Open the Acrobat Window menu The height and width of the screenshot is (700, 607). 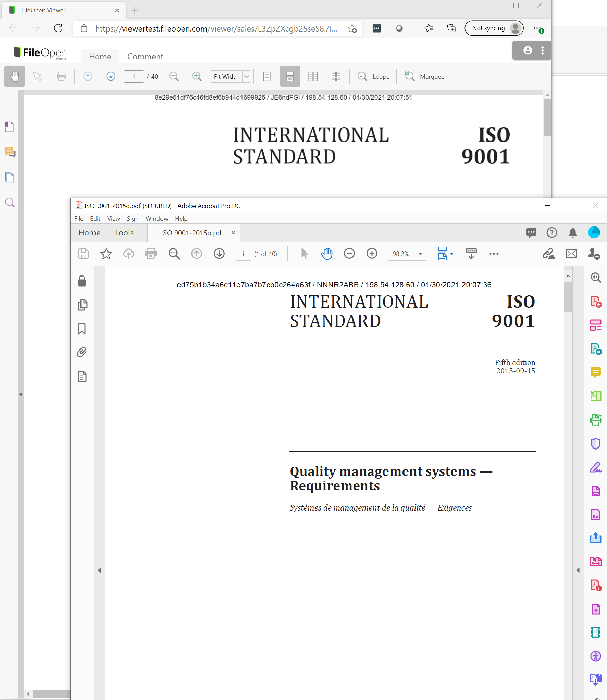(157, 219)
